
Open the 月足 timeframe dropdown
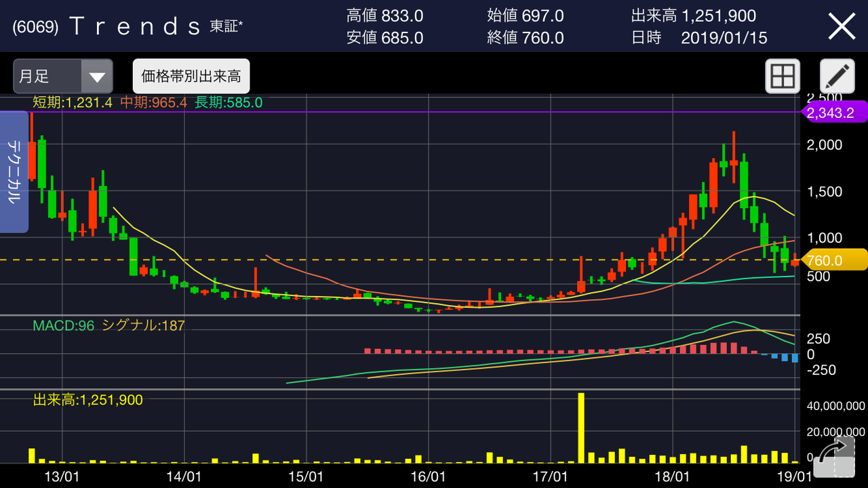coord(63,76)
